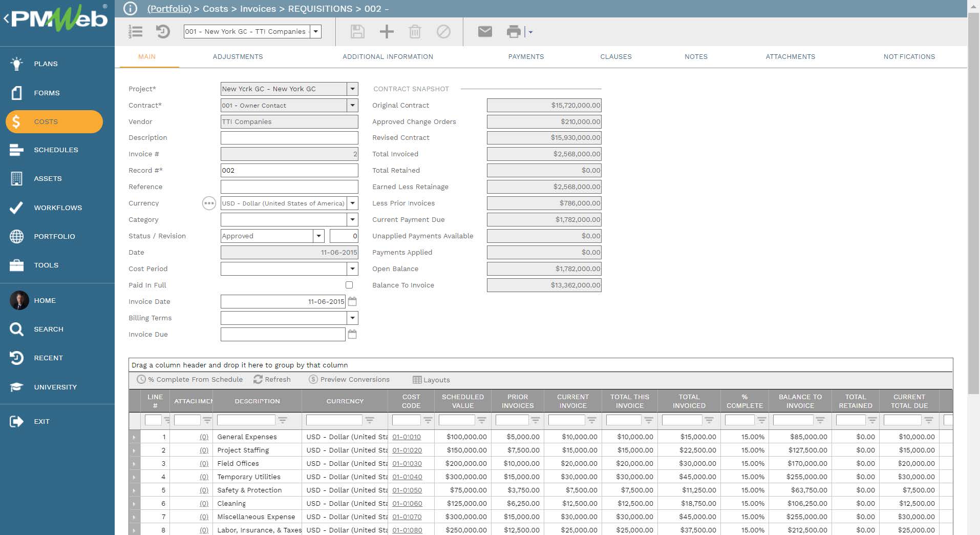Switch to the Clauses tab
980x535 pixels.
616,57
